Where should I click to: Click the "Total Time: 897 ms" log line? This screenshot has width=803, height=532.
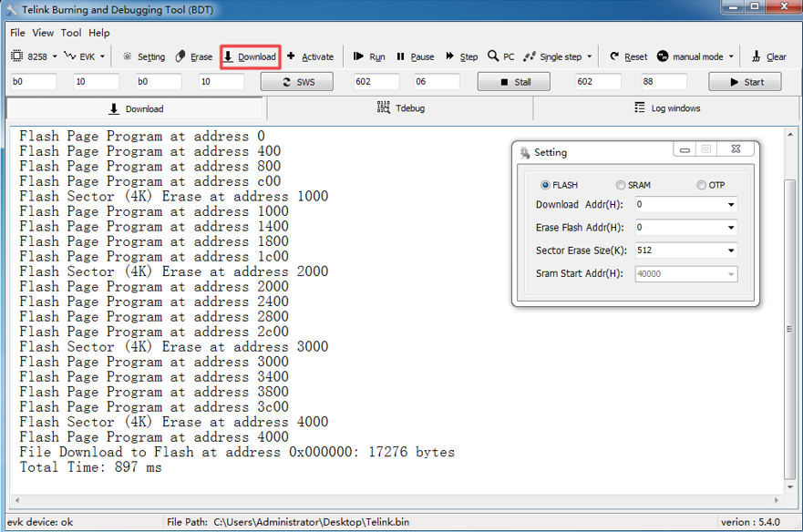point(90,467)
